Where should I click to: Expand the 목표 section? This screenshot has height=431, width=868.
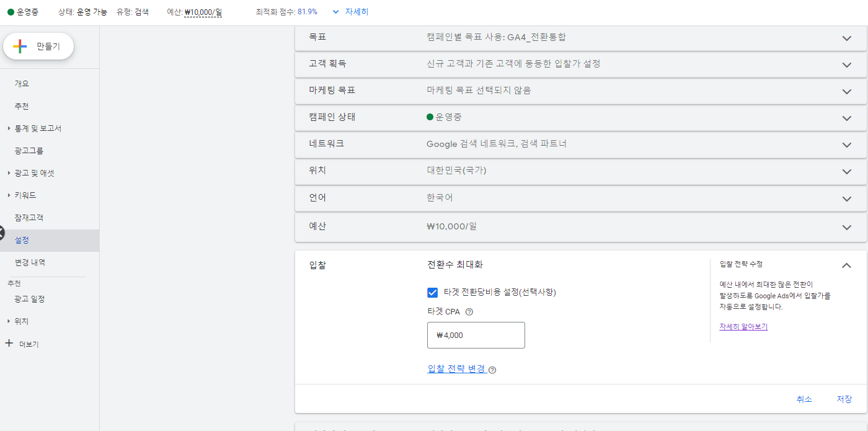(x=846, y=38)
